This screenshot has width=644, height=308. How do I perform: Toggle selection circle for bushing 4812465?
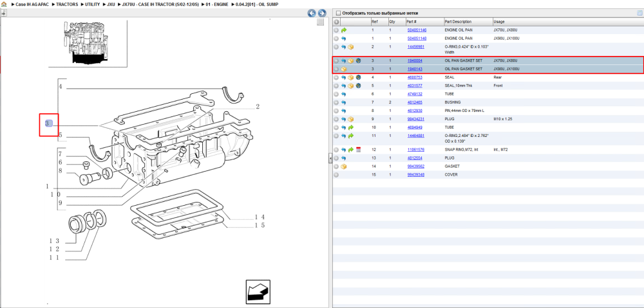pos(336,102)
